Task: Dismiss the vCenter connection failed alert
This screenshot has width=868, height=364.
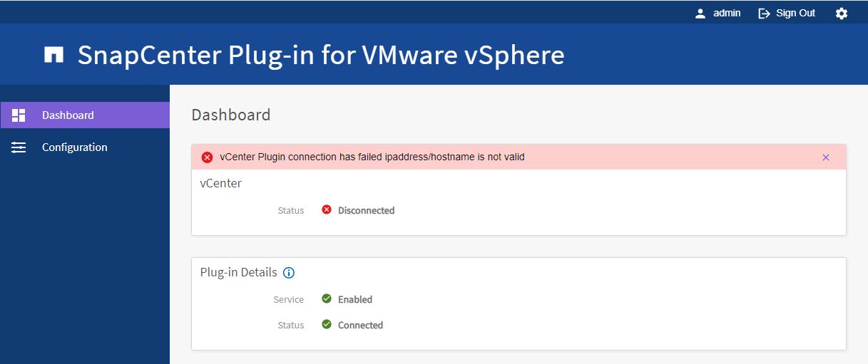Action: 826,157
